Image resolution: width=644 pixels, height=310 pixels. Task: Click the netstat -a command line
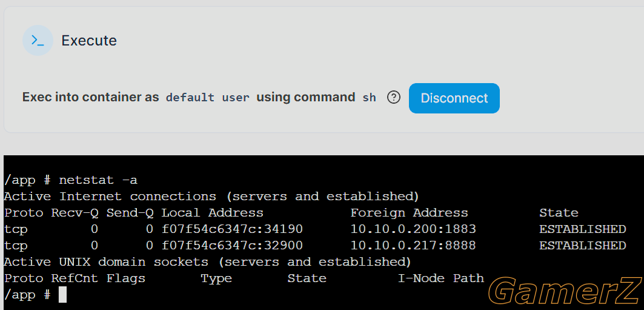click(71, 180)
